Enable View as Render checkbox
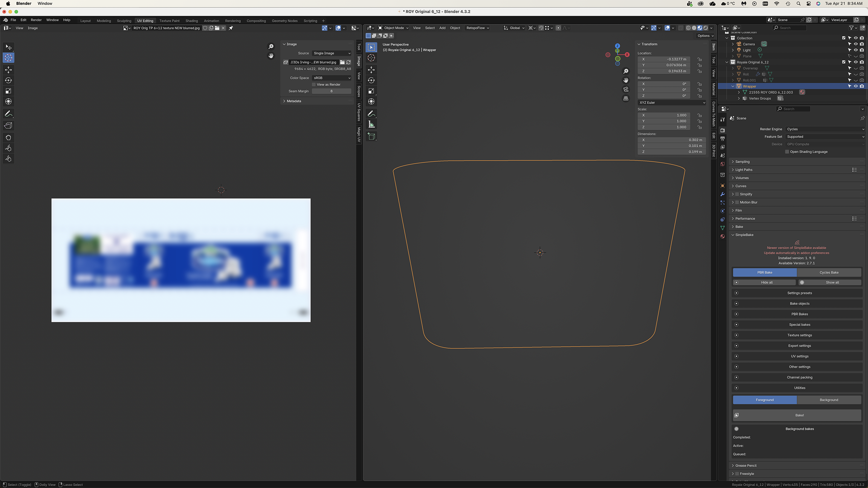Viewport: 868px width, 488px height. tap(314, 85)
